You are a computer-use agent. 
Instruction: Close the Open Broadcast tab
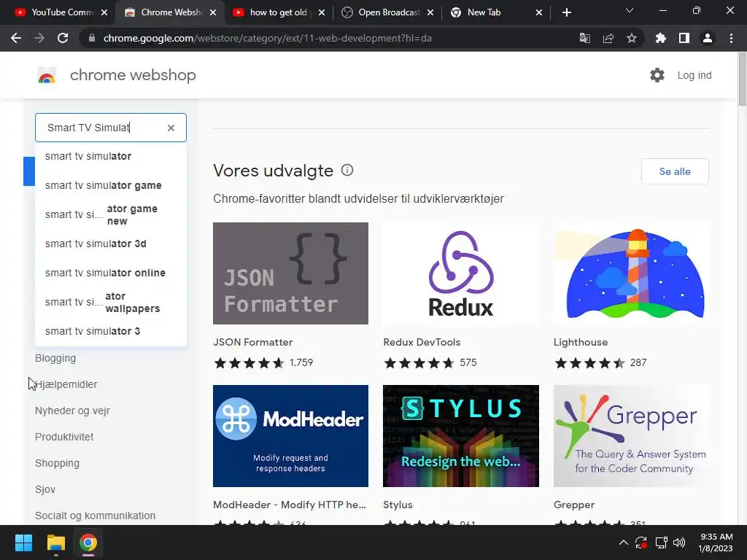pyautogui.click(x=430, y=12)
